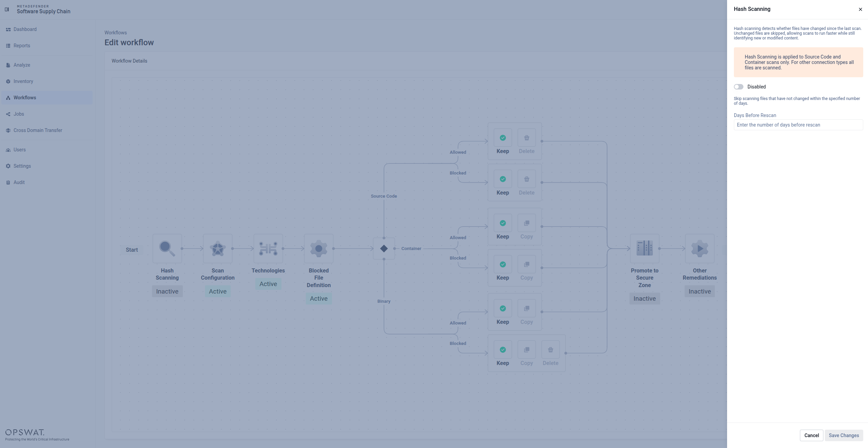Click the Source Code branch label
The height and width of the screenshot is (448, 868).
pos(384,196)
